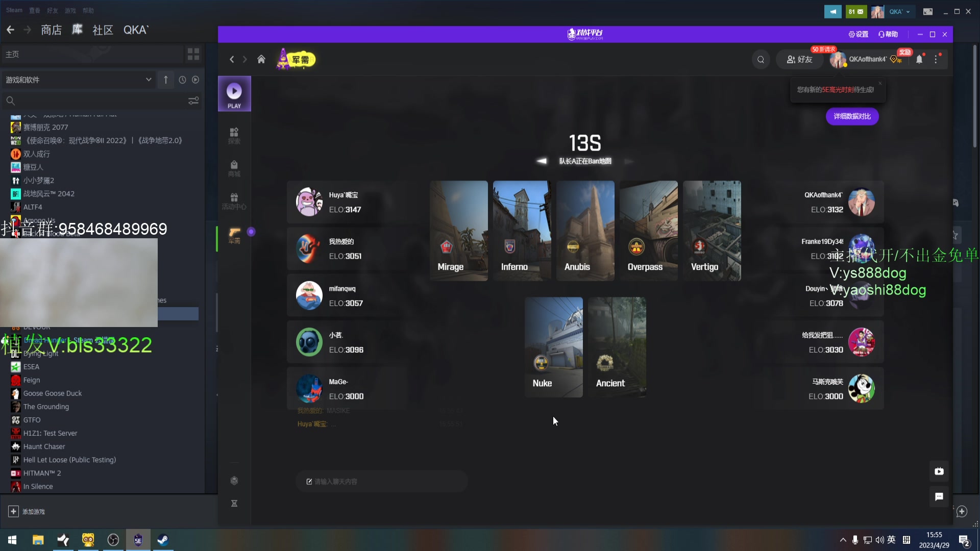This screenshot has height=551, width=980.
Task: Toggle the recent activity clock filter
Action: click(182, 80)
